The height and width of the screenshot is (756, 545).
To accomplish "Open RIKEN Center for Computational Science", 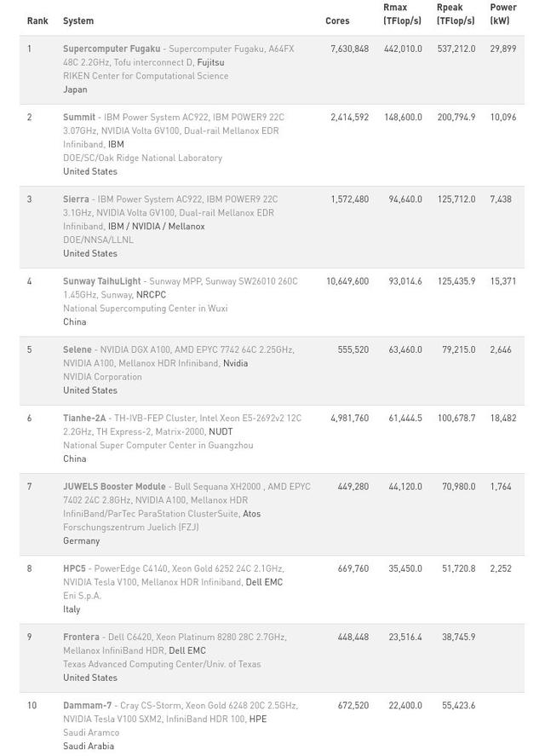I will pos(146,77).
